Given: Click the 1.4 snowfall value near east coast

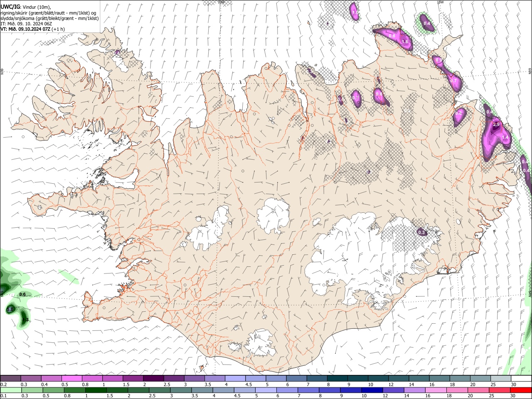Looking at the screenshot, I should (505, 137).
